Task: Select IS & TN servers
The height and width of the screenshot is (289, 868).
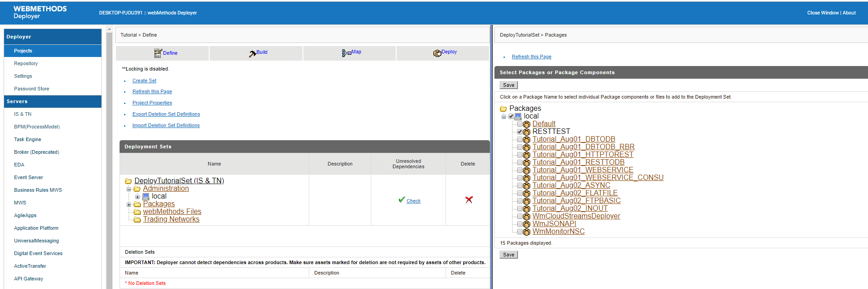Action: pos(23,114)
